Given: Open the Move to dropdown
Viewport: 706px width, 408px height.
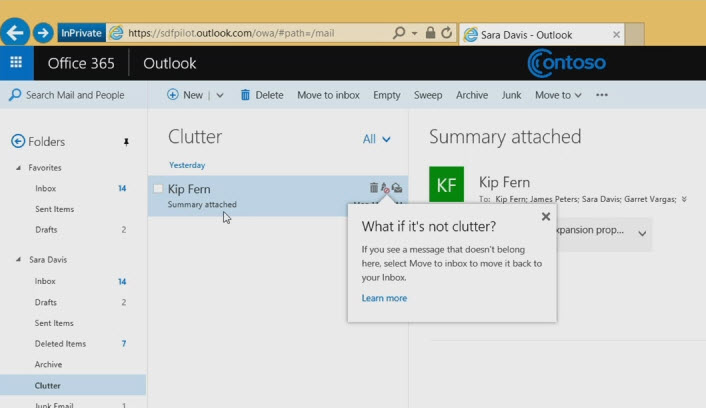Looking at the screenshot, I should click(558, 95).
